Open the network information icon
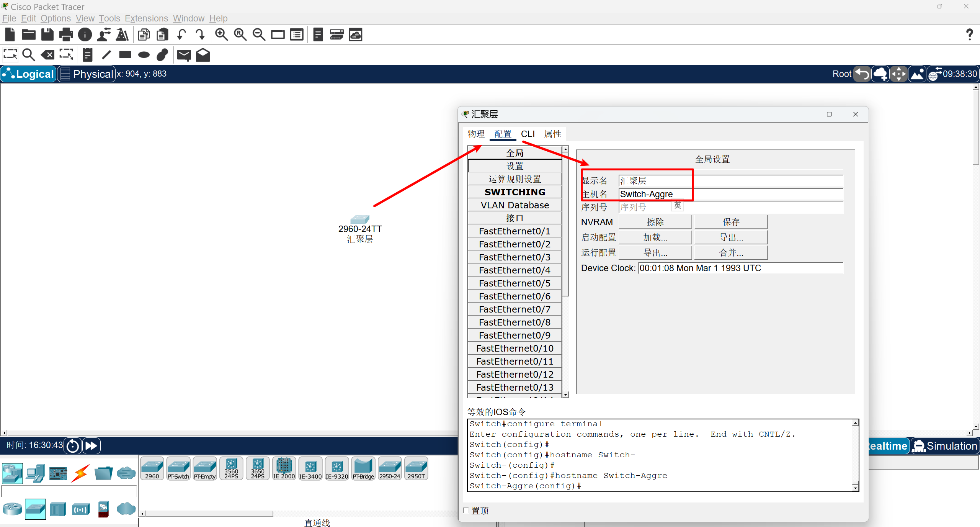 85,35
